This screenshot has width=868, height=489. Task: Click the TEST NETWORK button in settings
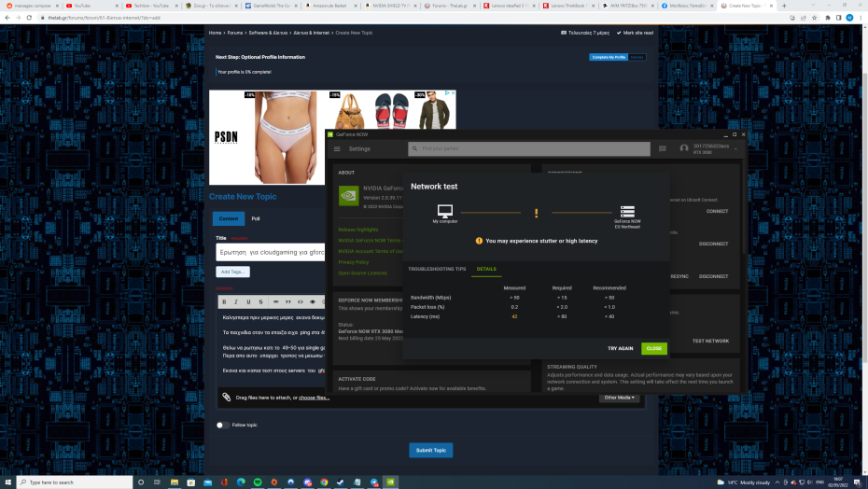(710, 342)
